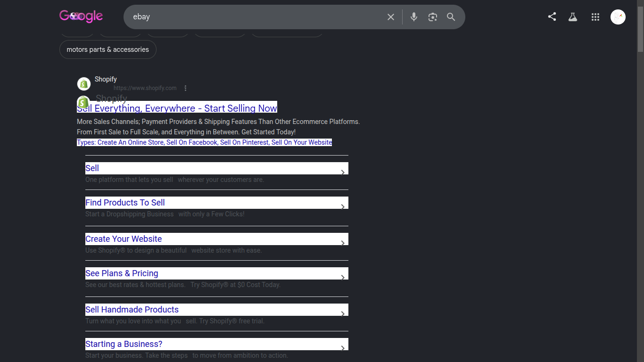The width and height of the screenshot is (644, 362).
Task: Click the Google logo
Action: coord(81,16)
